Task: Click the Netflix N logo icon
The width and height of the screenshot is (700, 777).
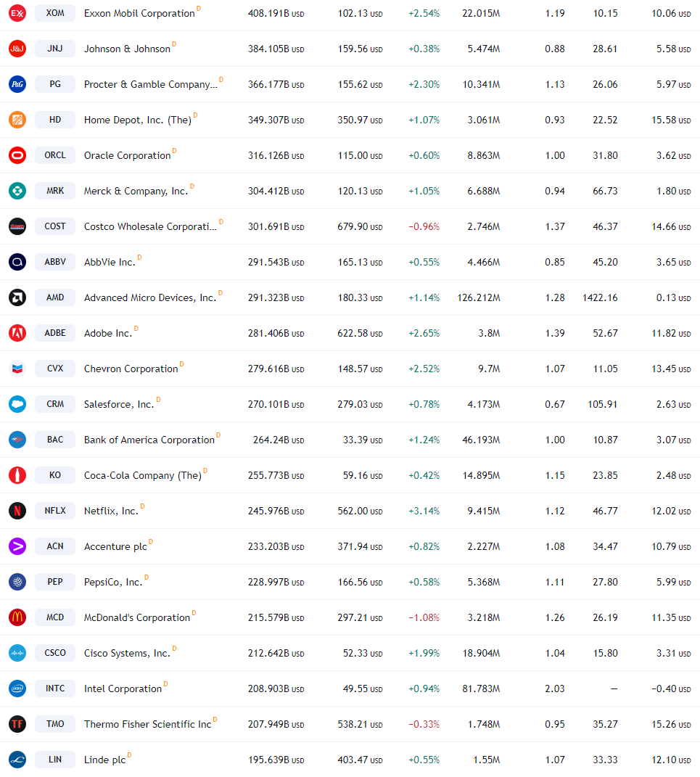Action: tap(17, 511)
